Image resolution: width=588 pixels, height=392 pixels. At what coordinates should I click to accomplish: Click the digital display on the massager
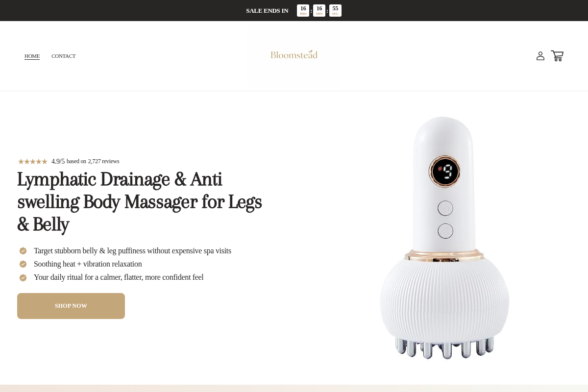(445, 171)
